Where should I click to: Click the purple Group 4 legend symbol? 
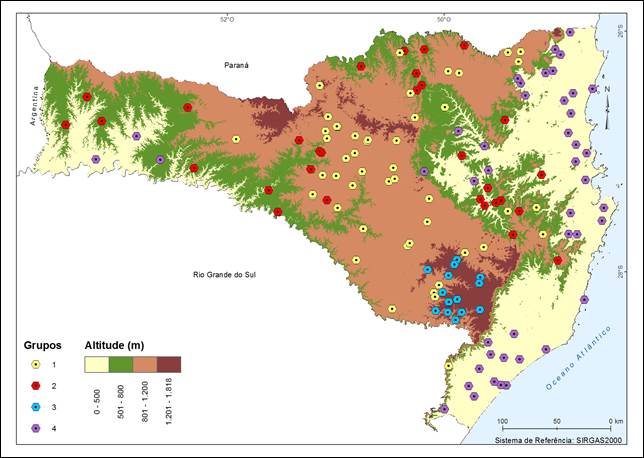point(36,427)
